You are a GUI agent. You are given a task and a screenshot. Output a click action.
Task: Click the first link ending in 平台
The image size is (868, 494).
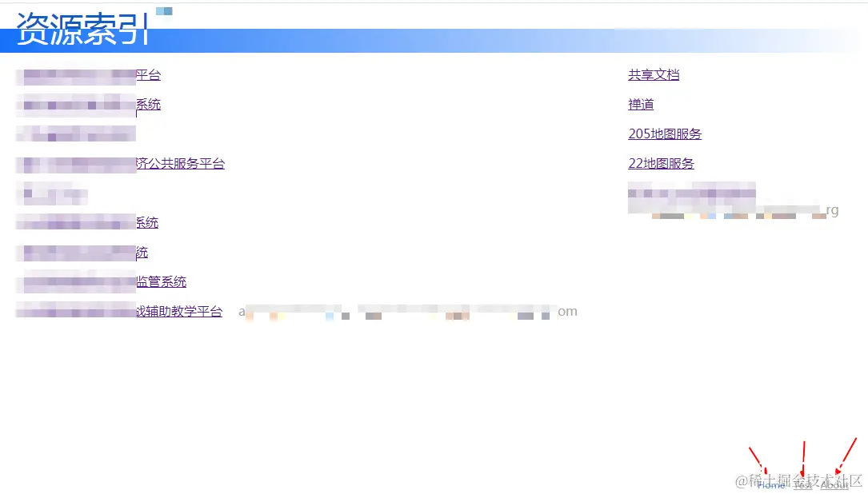coord(88,74)
